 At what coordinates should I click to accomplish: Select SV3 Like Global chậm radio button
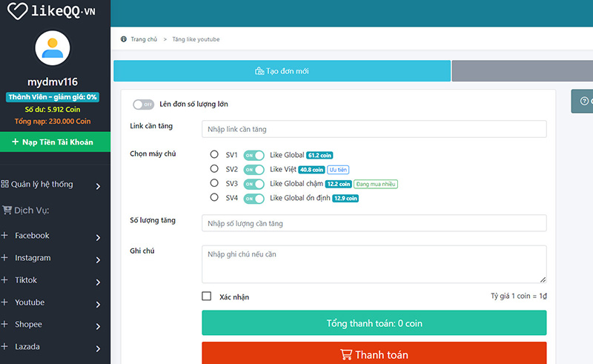coord(214,183)
